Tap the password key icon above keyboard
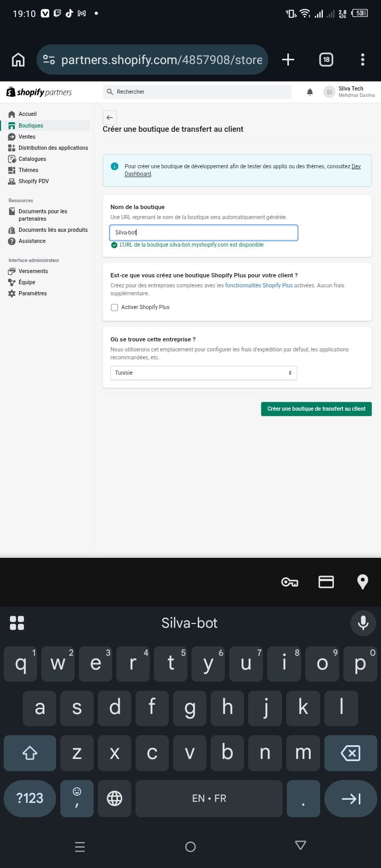381x868 pixels. [x=289, y=582]
